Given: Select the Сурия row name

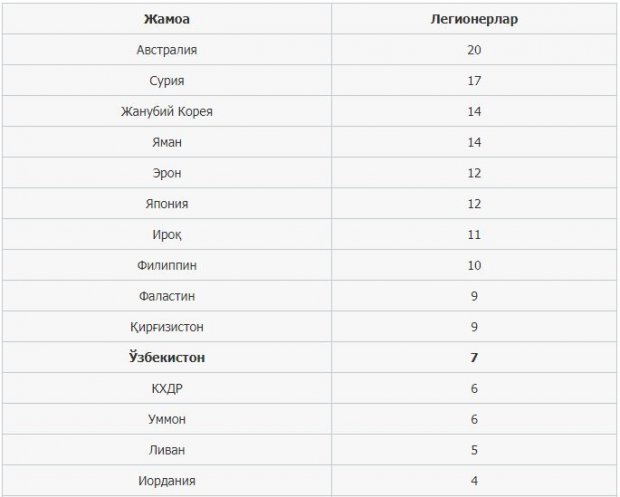Looking at the screenshot, I should (167, 81).
